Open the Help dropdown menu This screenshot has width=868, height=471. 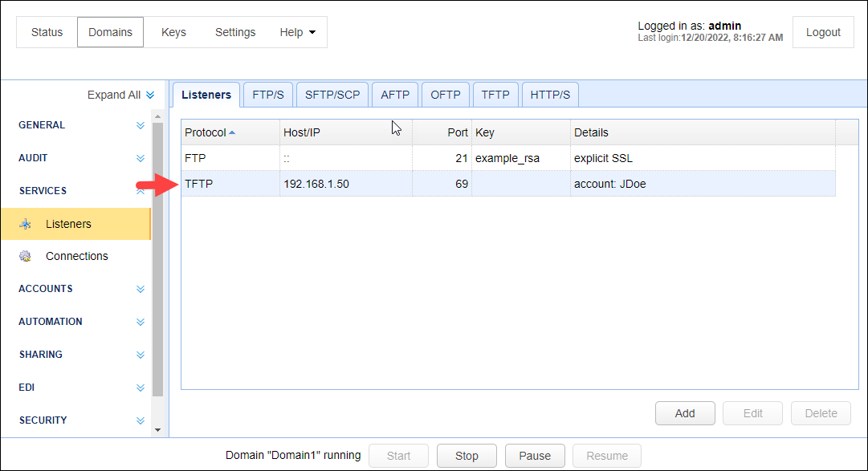tap(297, 33)
